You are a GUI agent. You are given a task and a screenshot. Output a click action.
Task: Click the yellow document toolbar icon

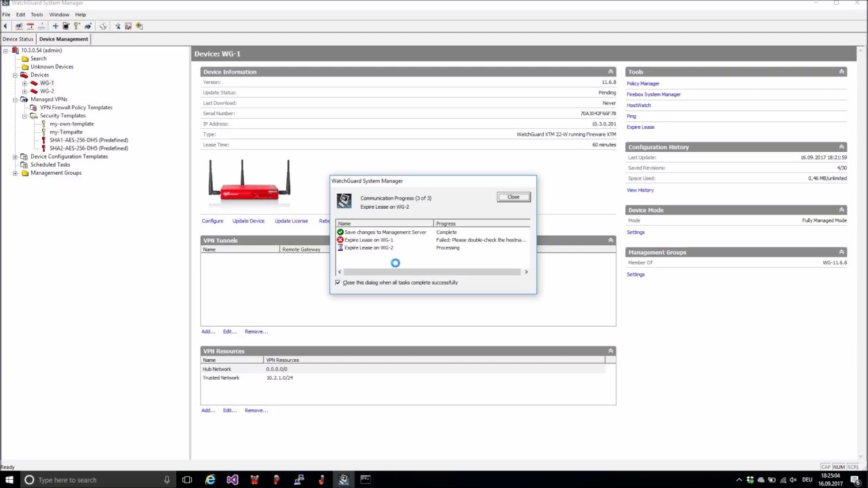pos(139,26)
